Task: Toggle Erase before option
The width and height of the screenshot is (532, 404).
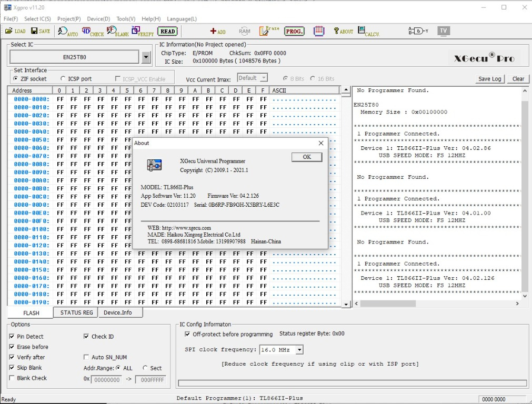Action: pyautogui.click(x=12, y=347)
